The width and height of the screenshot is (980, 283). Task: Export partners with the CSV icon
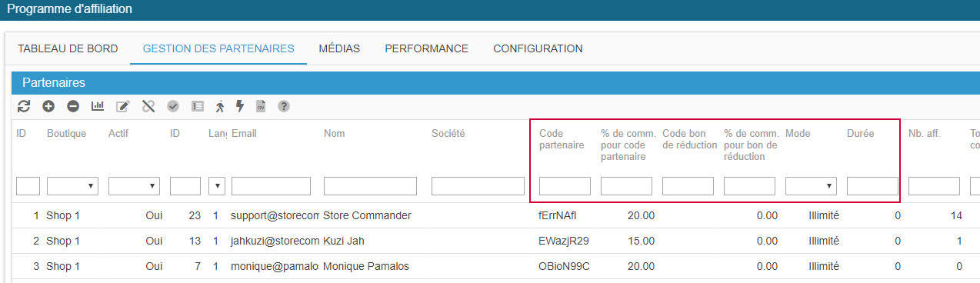[261, 106]
